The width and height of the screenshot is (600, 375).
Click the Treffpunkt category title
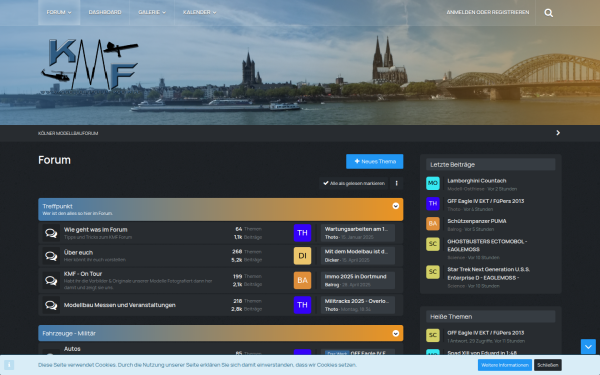pyautogui.click(x=57, y=206)
